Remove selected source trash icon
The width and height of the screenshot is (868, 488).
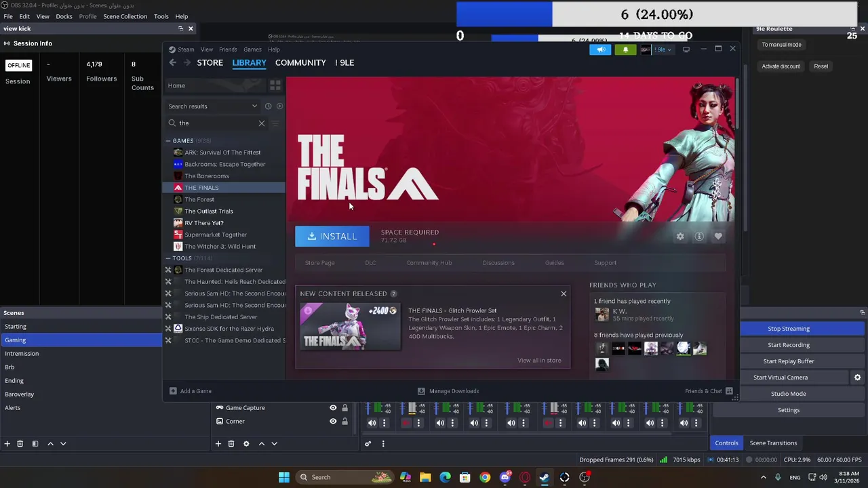tap(231, 444)
